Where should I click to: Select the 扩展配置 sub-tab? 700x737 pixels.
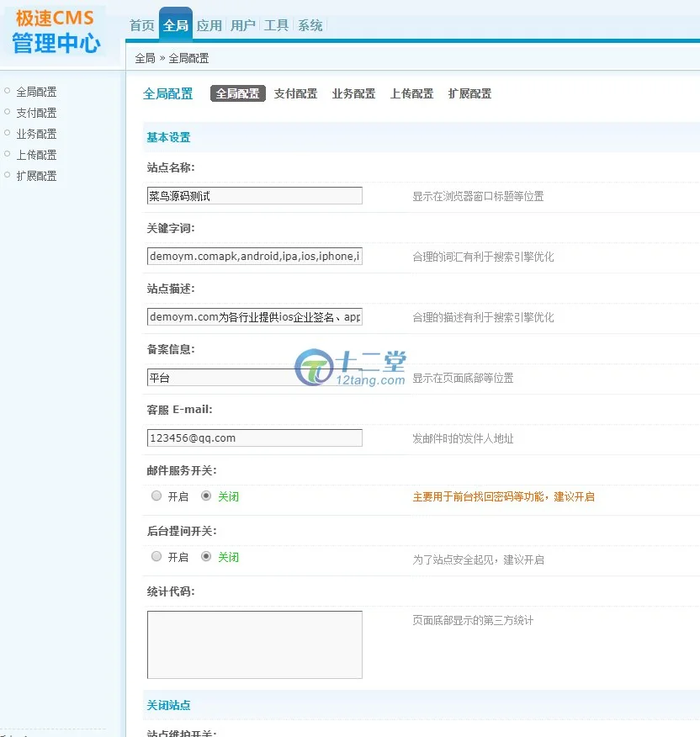(x=469, y=94)
